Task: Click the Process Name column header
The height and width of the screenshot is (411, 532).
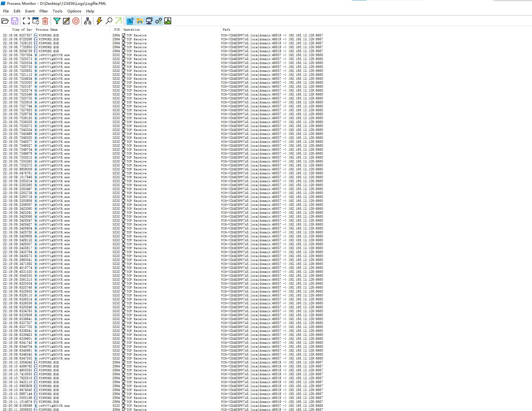Action: click(x=47, y=30)
